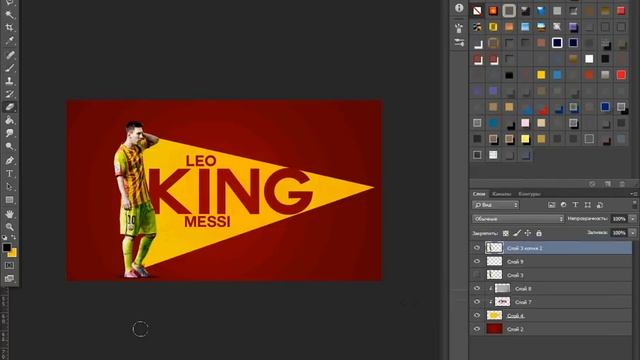
Task: Hide the 'Слой 2' layer
Action: [477, 329]
